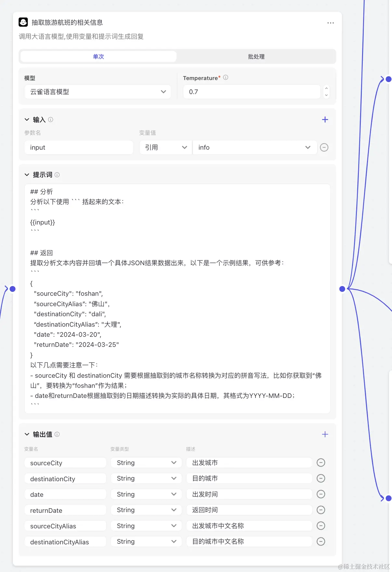
Task: Click the upper right neighboring node port
Action: 388,79
